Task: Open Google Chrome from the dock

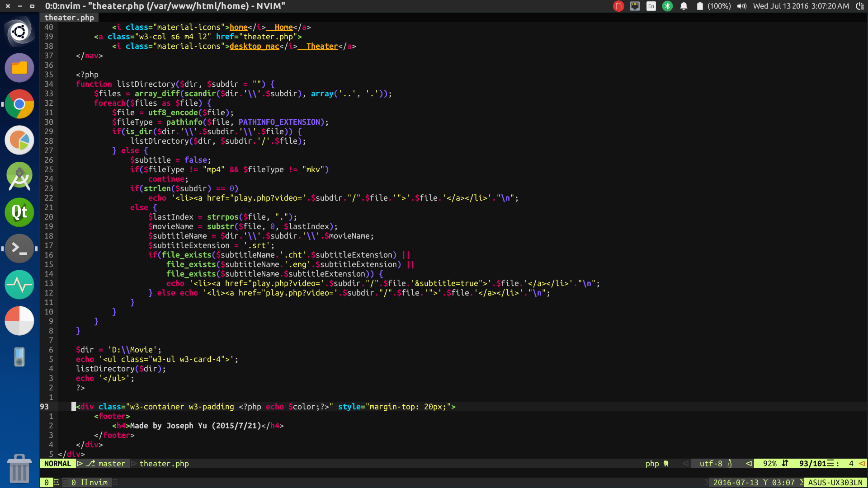Action: tap(19, 104)
